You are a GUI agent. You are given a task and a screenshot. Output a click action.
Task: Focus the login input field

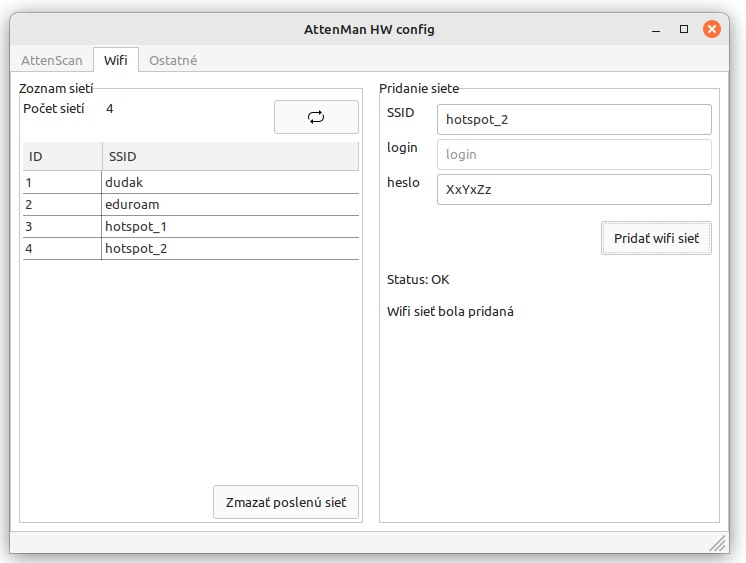pyautogui.click(x=574, y=155)
